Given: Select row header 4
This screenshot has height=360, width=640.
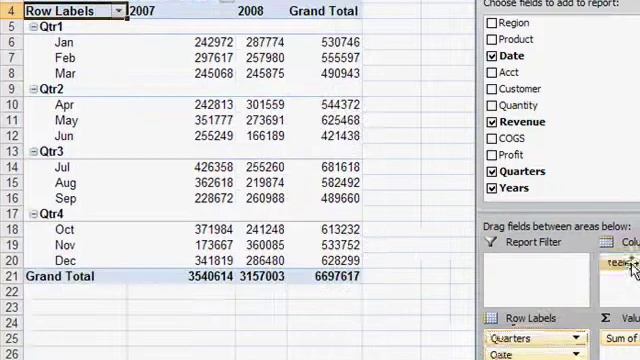Looking at the screenshot, I should point(11,11).
